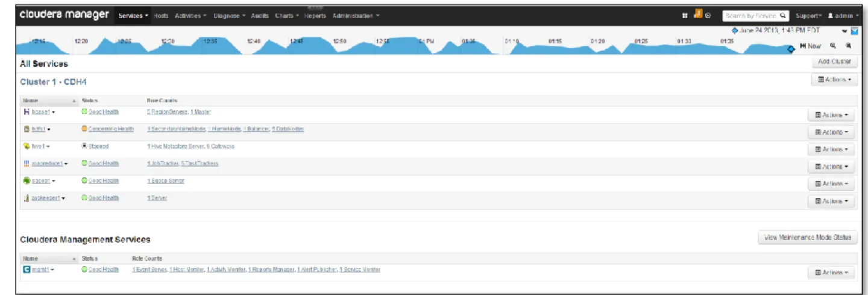The height and width of the screenshot is (295, 868).
Task: Open the Audits page
Action: (260, 16)
